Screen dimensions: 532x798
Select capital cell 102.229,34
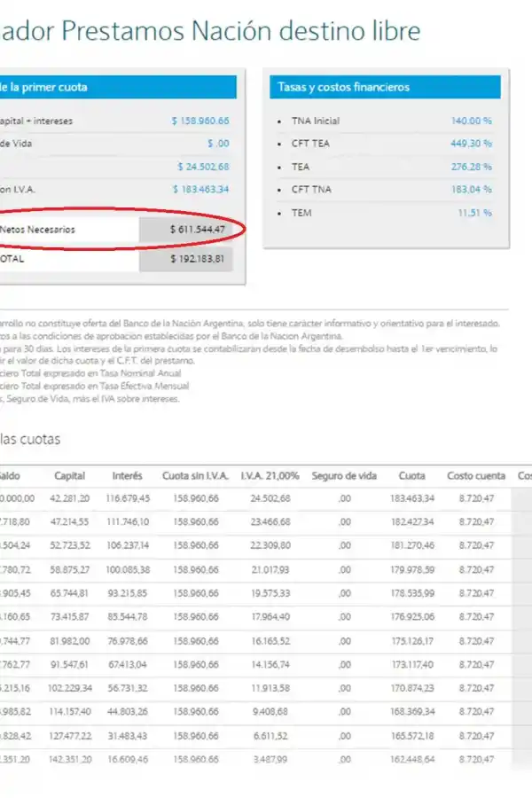coord(70,687)
